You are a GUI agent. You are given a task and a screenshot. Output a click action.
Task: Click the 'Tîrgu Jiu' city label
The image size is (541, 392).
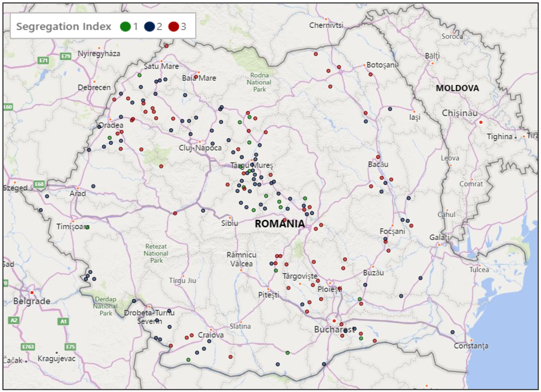183,280
